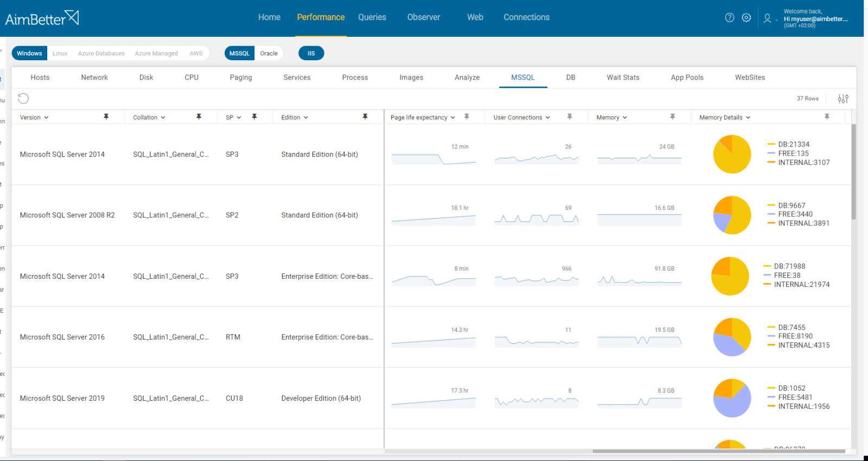The width and height of the screenshot is (868, 461).
Task: Open the User Connections column dropdown
Action: coord(548,118)
